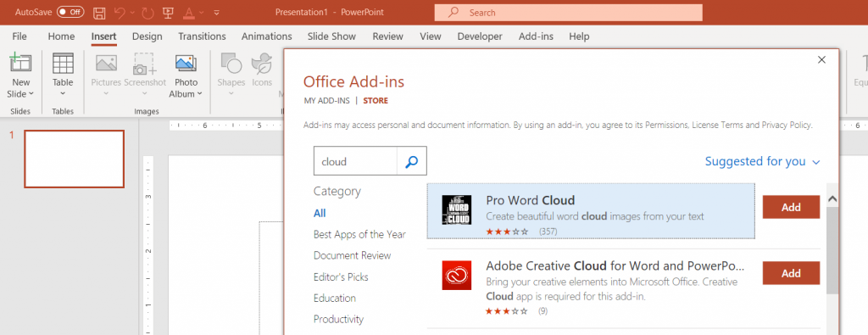Select Best Apps of the Year category

pyautogui.click(x=359, y=234)
